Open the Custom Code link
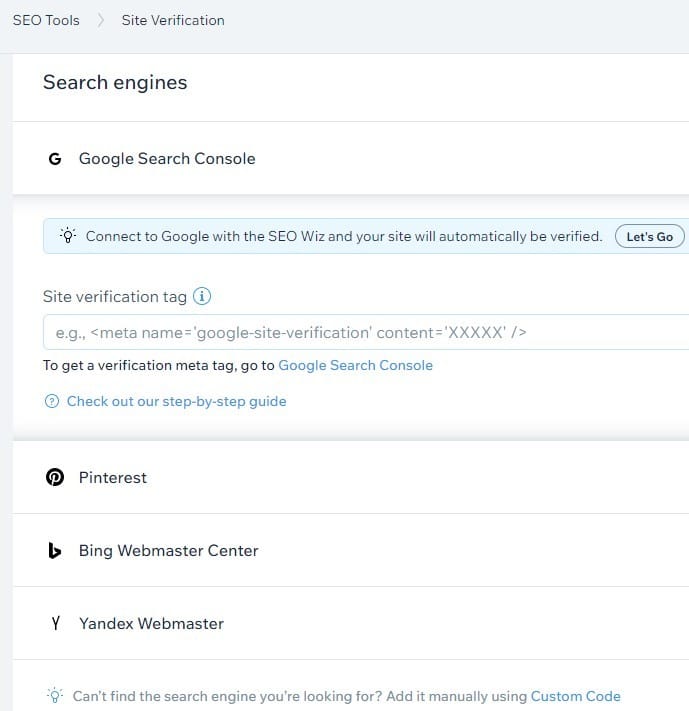Viewport: 689px width, 711px height. 575,696
